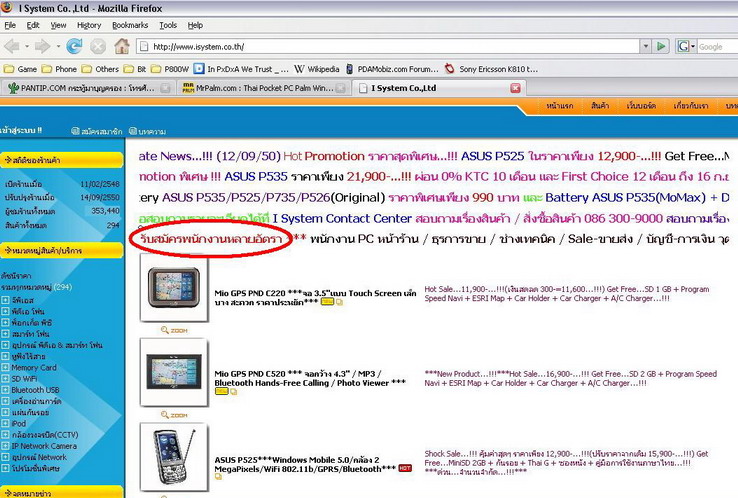Click the Stop loading icon

click(98, 46)
